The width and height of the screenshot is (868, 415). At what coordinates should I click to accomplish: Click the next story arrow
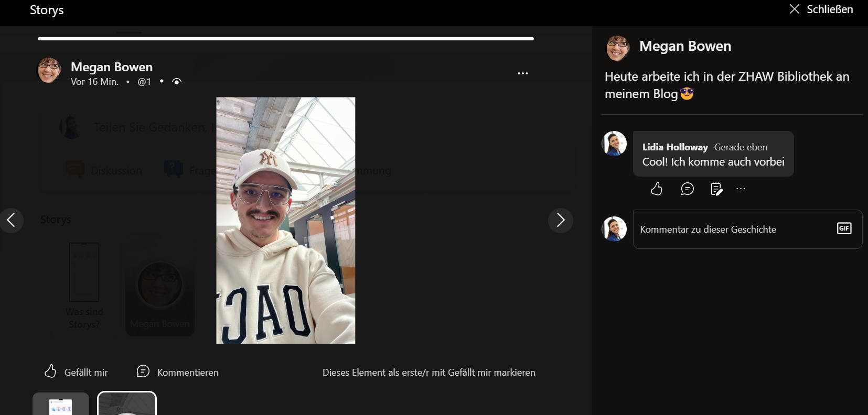pos(560,220)
